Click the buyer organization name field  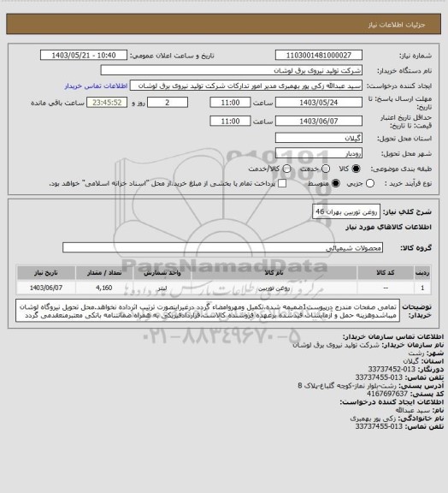(x=231, y=70)
